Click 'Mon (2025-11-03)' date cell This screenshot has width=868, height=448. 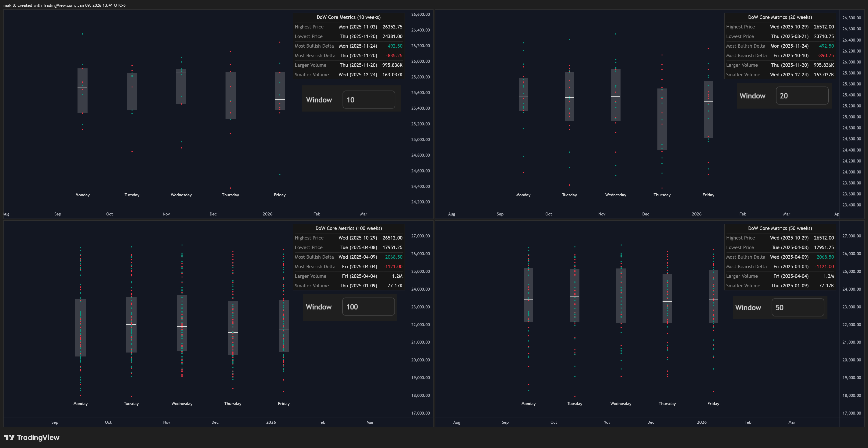pos(358,27)
